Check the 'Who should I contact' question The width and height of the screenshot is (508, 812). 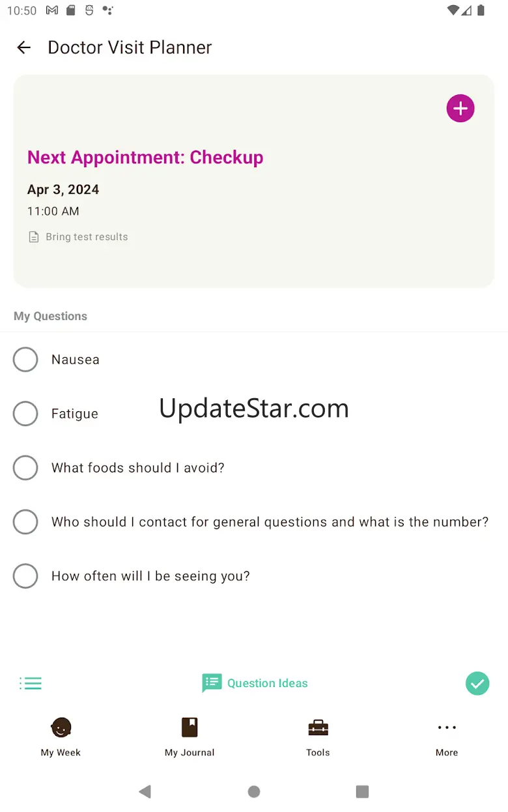25,522
